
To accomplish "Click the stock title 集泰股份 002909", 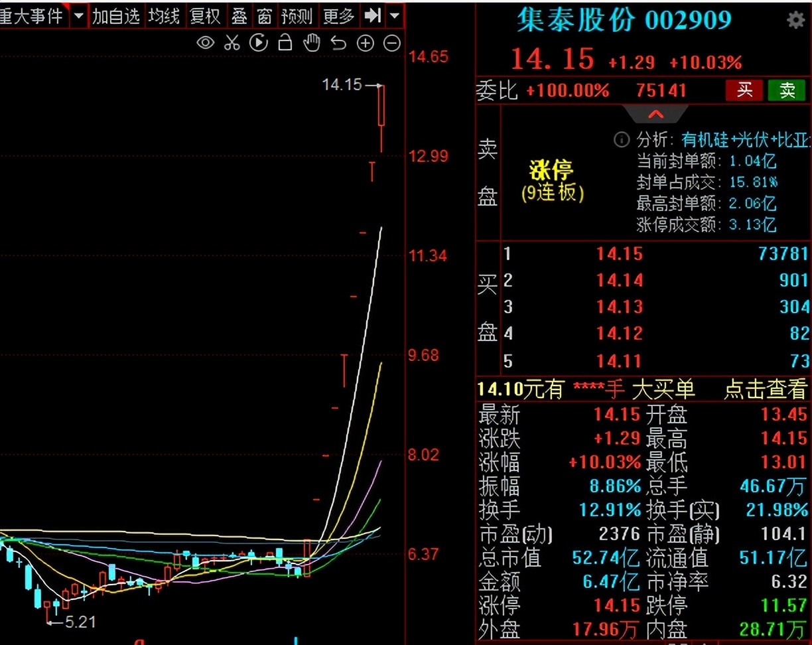I will [624, 21].
